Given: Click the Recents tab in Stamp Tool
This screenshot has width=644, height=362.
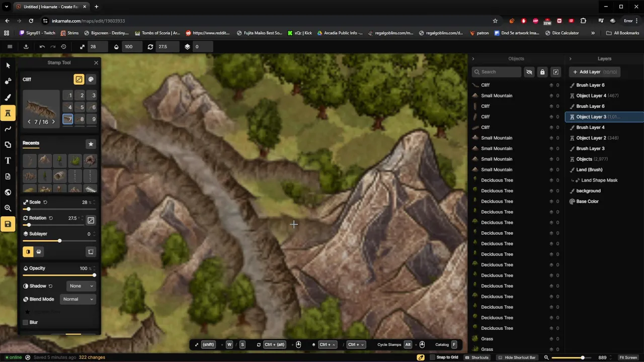Looking at the screenshot, I should pyautogui.click(x=31, y=143).
